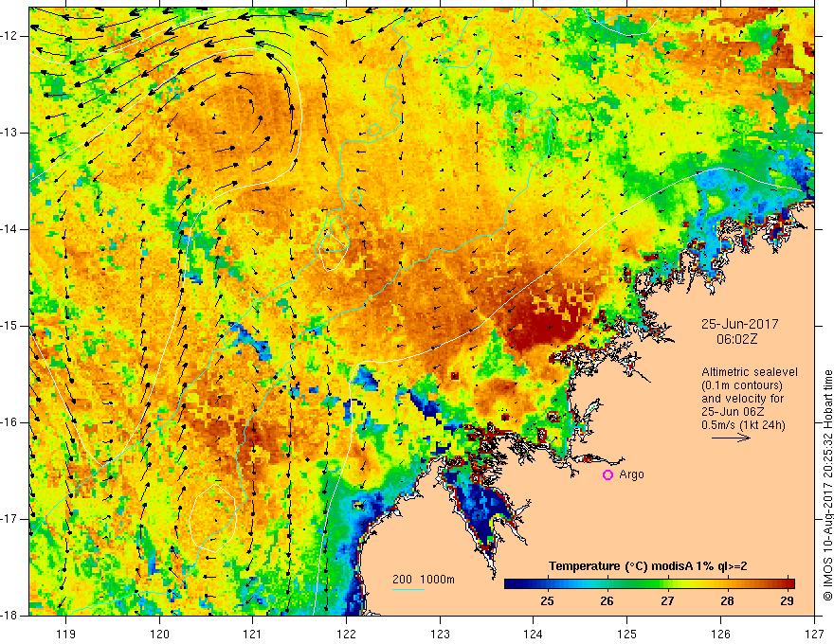Click the 123 longitude axis label
The image size is (834, 644).
point(440,634)
